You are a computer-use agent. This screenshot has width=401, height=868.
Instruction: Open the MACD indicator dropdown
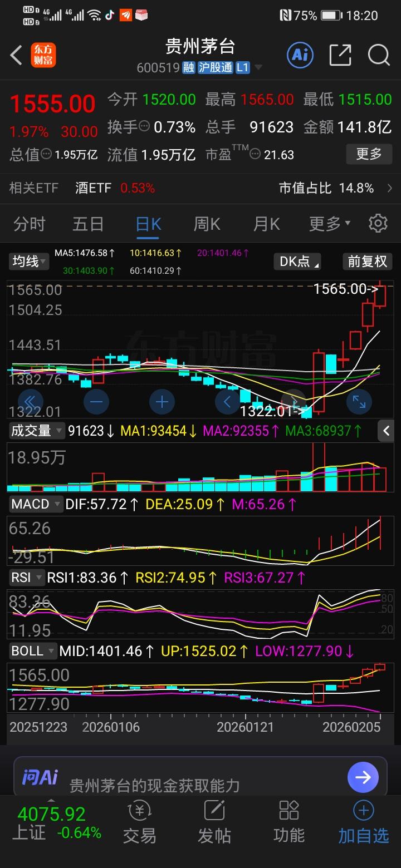tap(36, 504)
